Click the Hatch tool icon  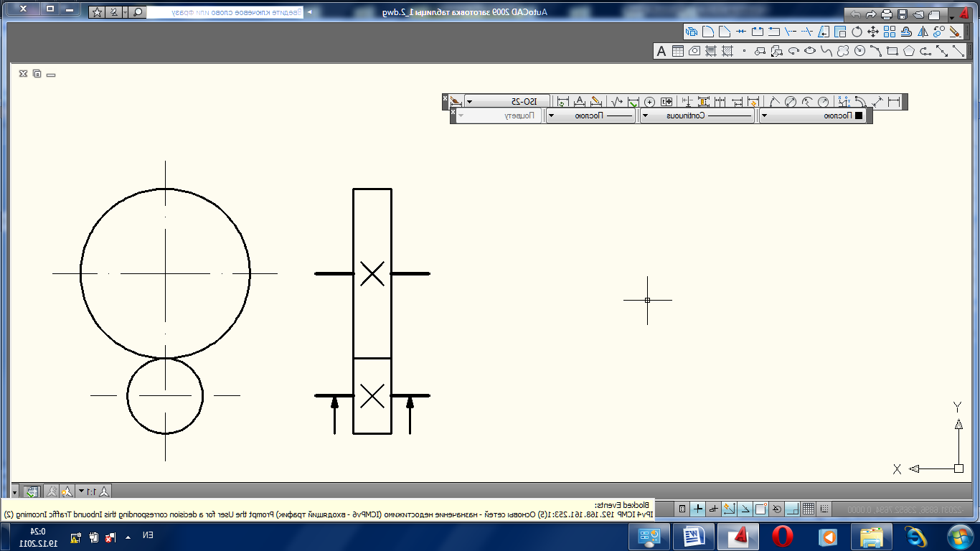point(727,50)
